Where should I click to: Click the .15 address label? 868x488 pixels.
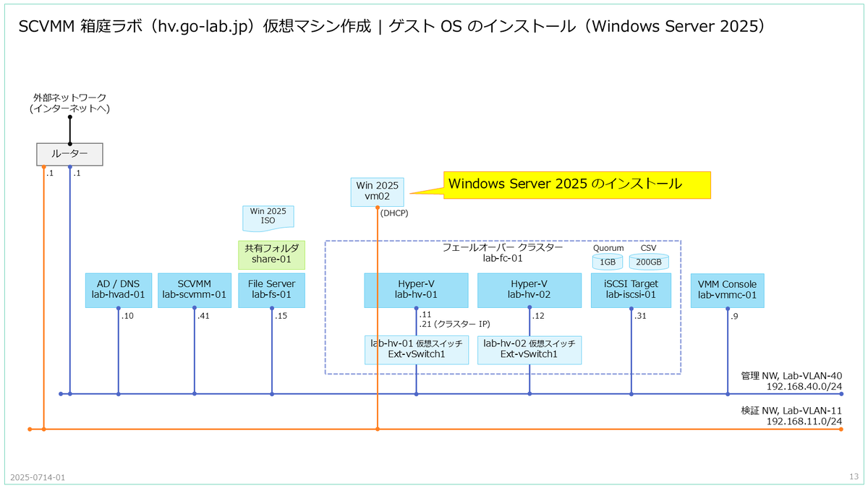(281, 315)
